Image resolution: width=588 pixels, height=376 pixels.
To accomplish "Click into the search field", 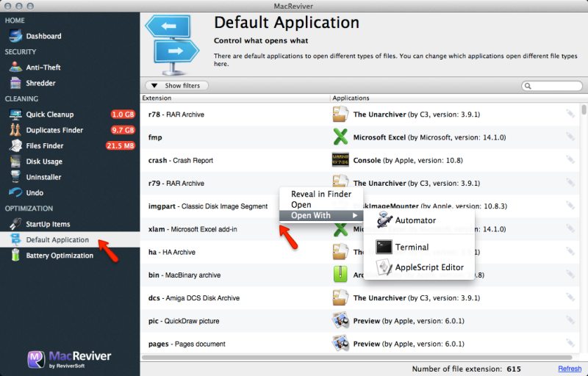I will tap(552, 86).
